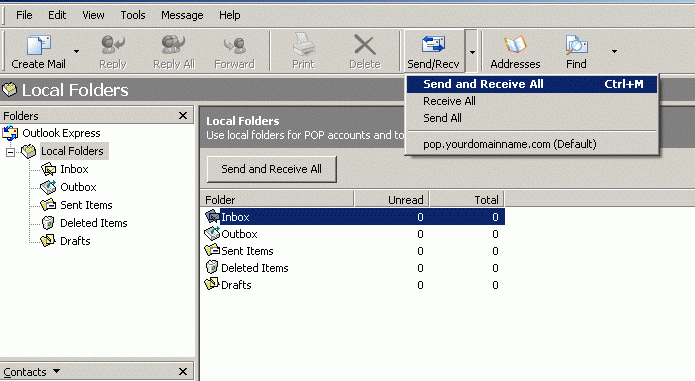Open the Help menu

[x=230, y=15]
